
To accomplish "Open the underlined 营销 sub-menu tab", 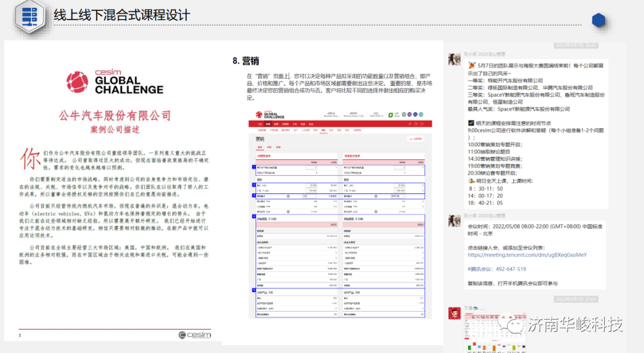I will pyautogui.click(x=323, y=131).
